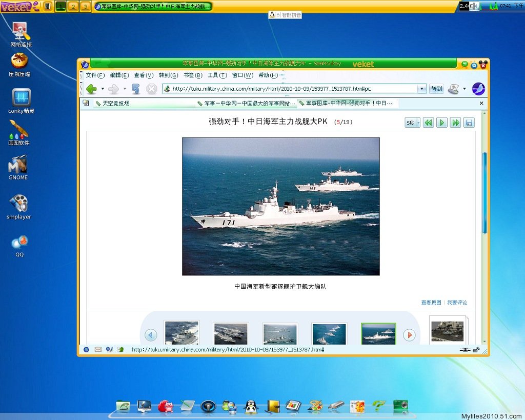The width and height of the screenshot is (525, 420).
Task: Open the 压解压缩 desktop icon
Action: 19,65
